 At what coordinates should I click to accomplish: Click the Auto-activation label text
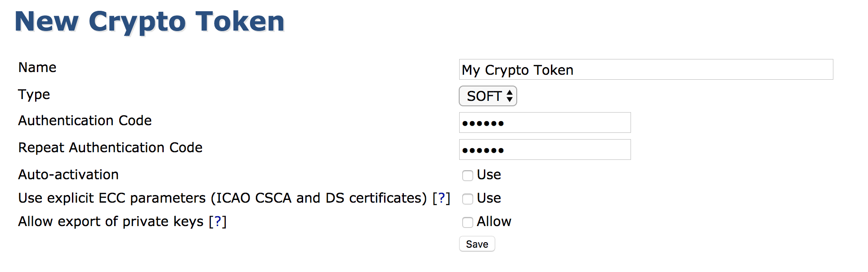[x=68, y=175]
